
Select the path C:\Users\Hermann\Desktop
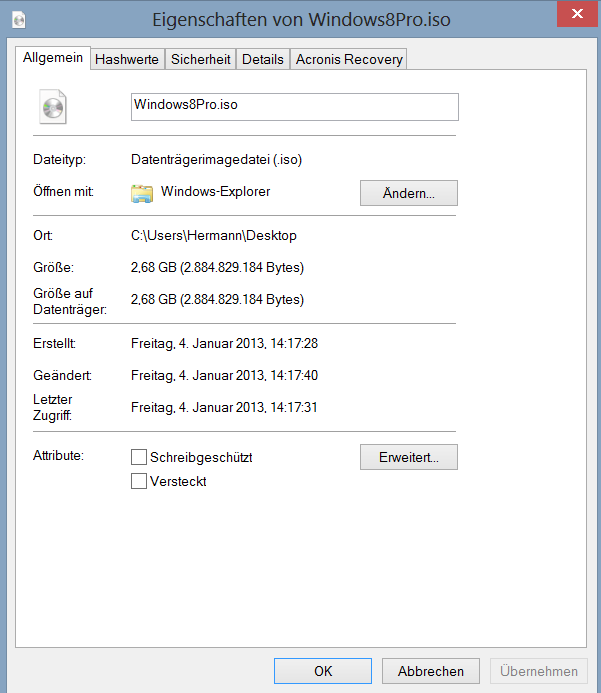[x=213, y=236]
